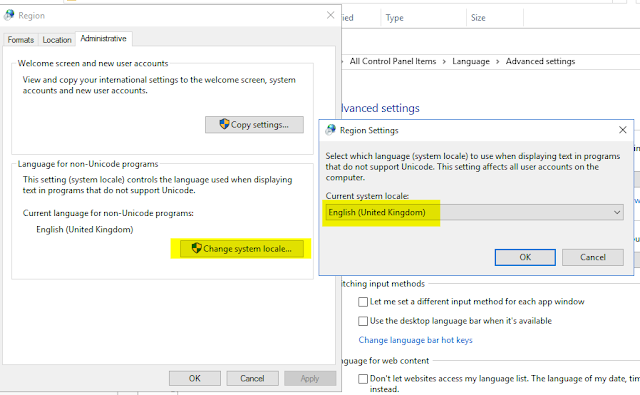Click the Copy settings button
The image size is (640, 395).
[254, 124]
